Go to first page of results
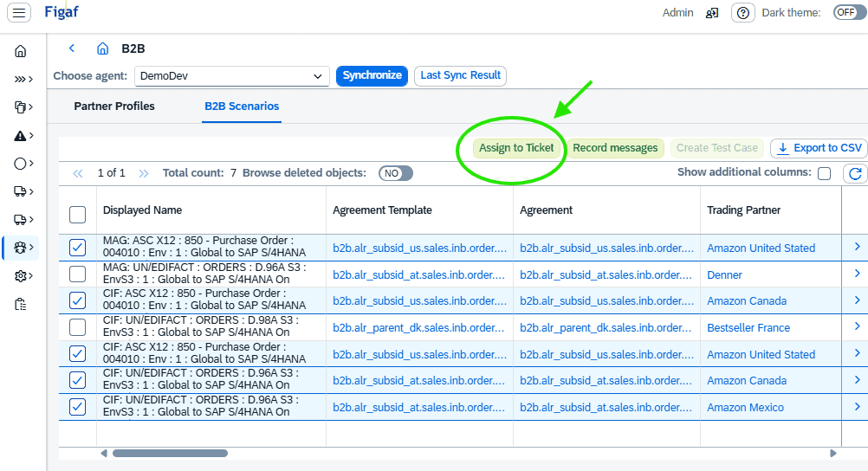 click(x=78, y=173)
